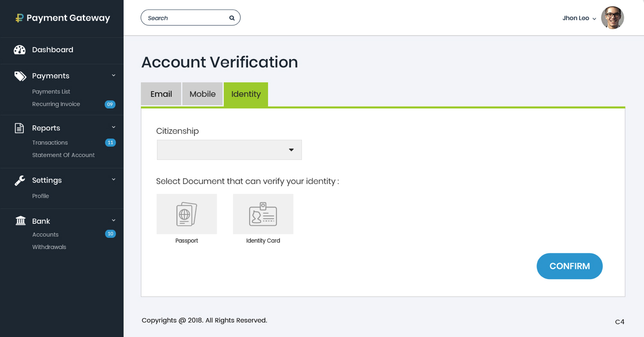The width and height of the screenshot is (644, 337).
Task: Open Statement Of Account link
Action: (64, 155)
